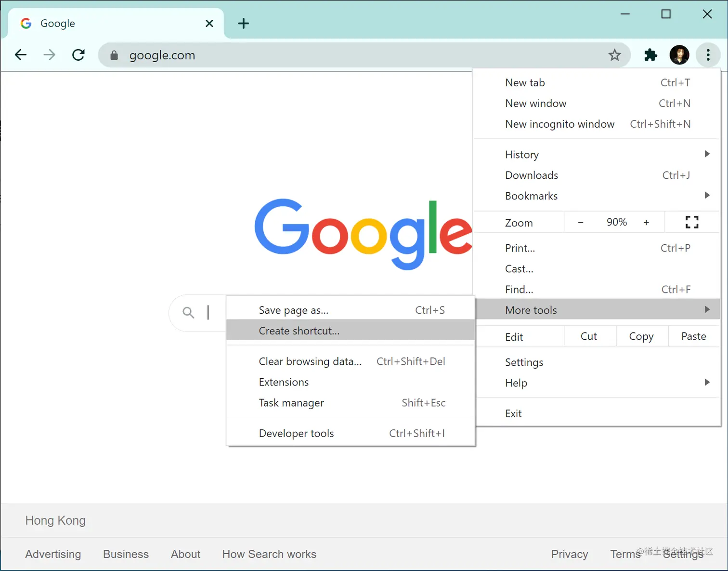
Task: Open the Terms footer link
Action: 625,554
